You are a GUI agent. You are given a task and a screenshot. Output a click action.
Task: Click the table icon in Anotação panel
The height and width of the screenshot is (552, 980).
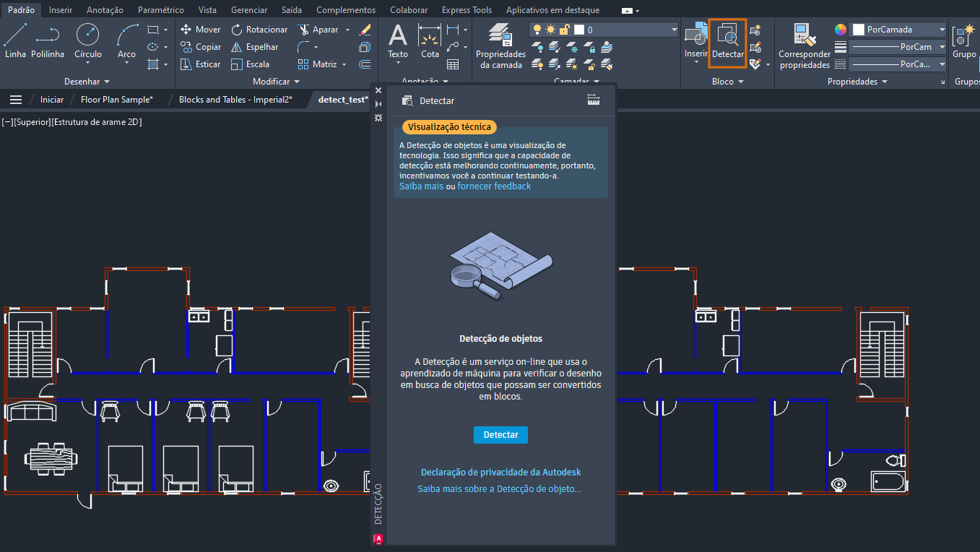coord(453,64)
